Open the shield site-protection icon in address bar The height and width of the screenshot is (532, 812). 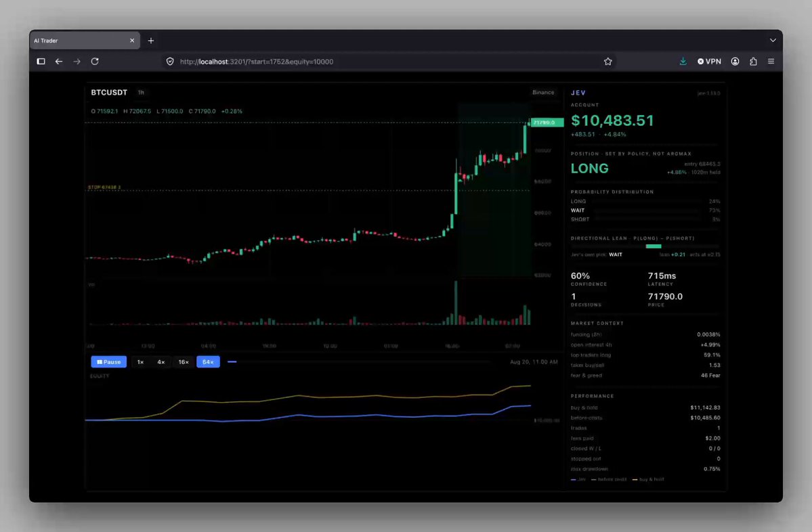coord(170,62)
